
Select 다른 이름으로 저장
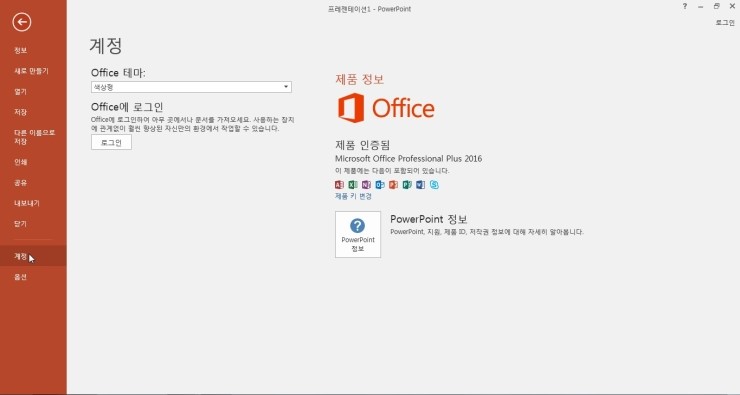pos(33,137)
